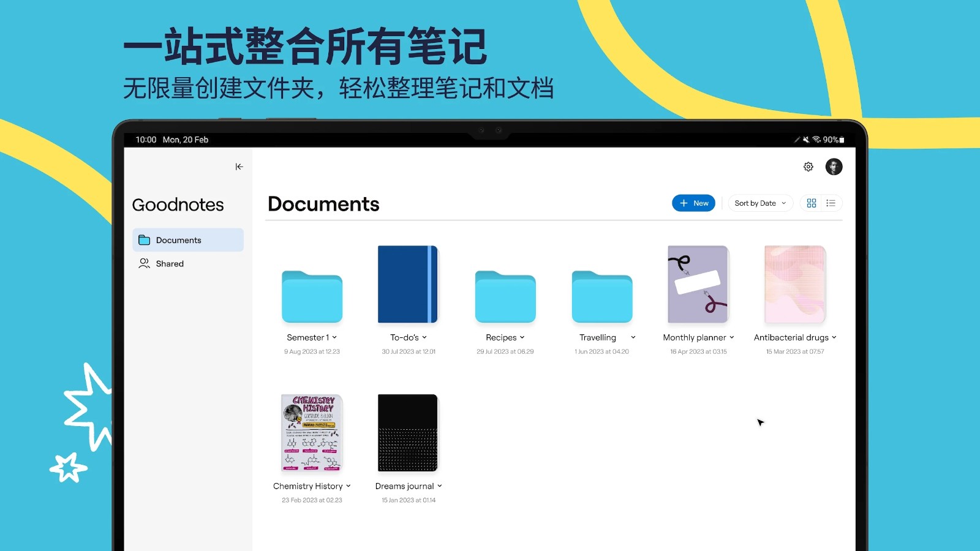The height and width of the screenshot is (551, 980).
Task: Open settings via the gear icon
Action: (809, 167)
